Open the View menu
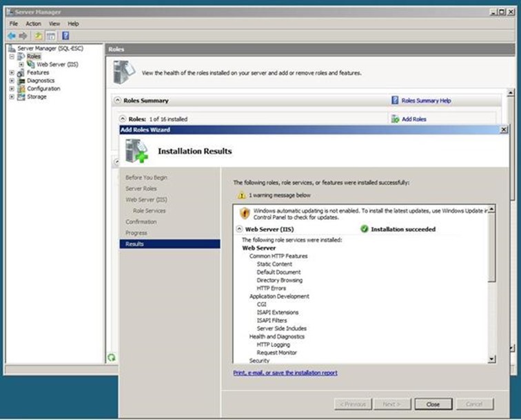Image resolution: width=521 pixels, height=420 pixels. tap(54, 23)
